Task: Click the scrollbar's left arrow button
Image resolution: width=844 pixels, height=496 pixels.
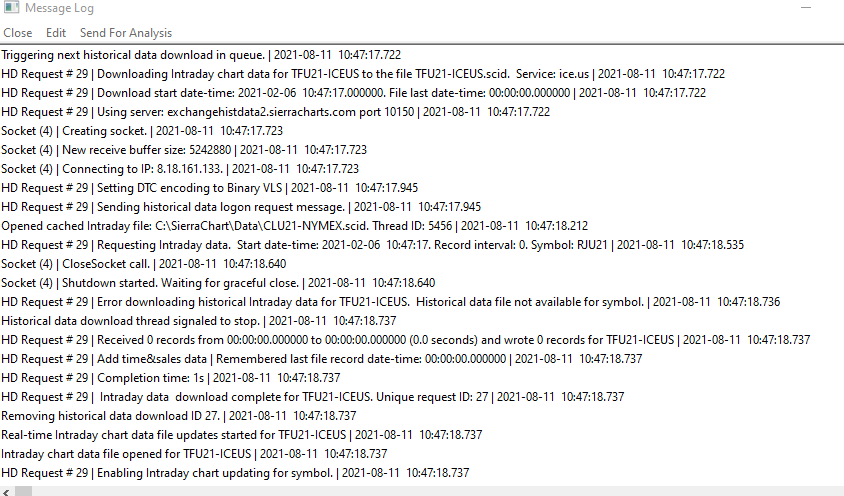Action: 7,490
